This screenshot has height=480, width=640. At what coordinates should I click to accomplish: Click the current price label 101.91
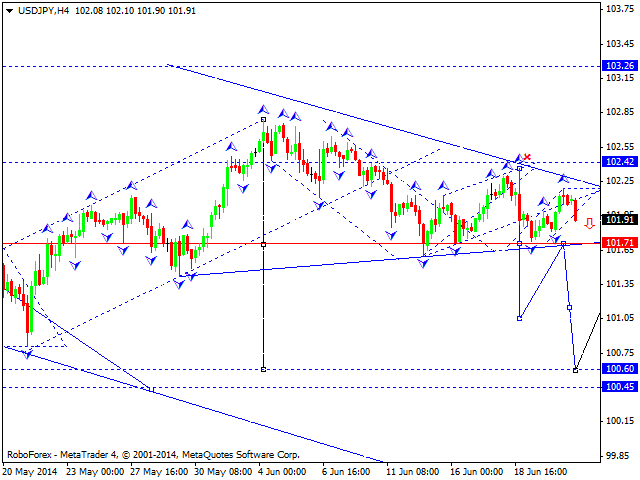[620, 220]
